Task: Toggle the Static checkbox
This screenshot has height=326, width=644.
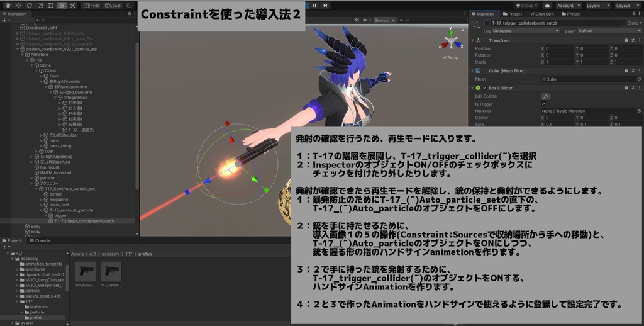Action: coord(624,23)
